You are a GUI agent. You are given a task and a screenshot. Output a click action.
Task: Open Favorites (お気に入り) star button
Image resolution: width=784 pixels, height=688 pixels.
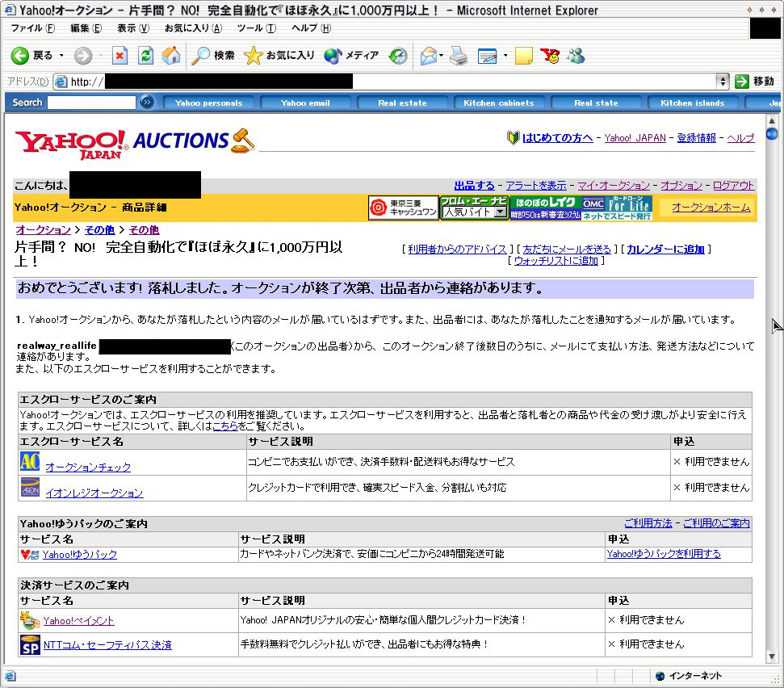click(279, 56)
